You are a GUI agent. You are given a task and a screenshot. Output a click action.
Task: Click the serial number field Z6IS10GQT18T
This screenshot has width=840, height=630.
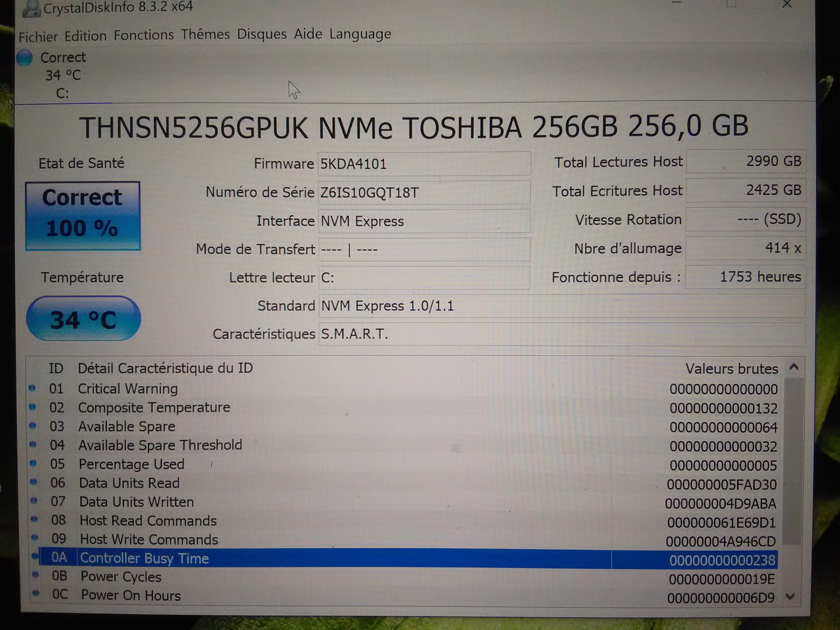tap(424, 192)
